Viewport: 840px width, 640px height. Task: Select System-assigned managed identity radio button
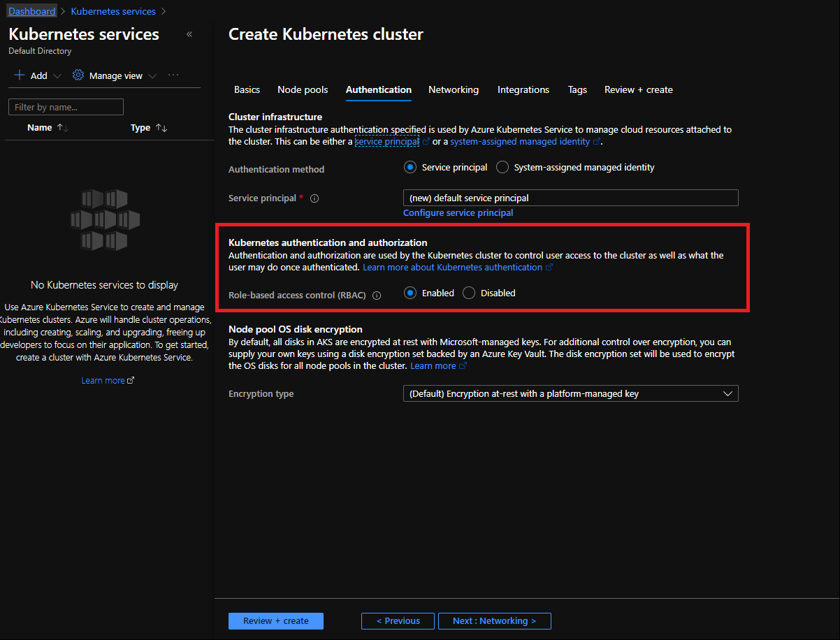coord(502,168)
